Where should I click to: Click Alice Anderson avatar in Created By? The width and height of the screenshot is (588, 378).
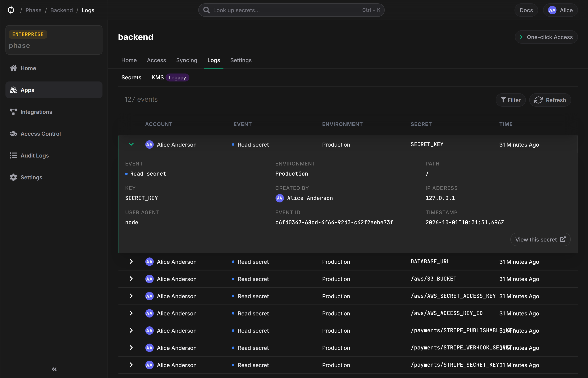click(280, 198)
